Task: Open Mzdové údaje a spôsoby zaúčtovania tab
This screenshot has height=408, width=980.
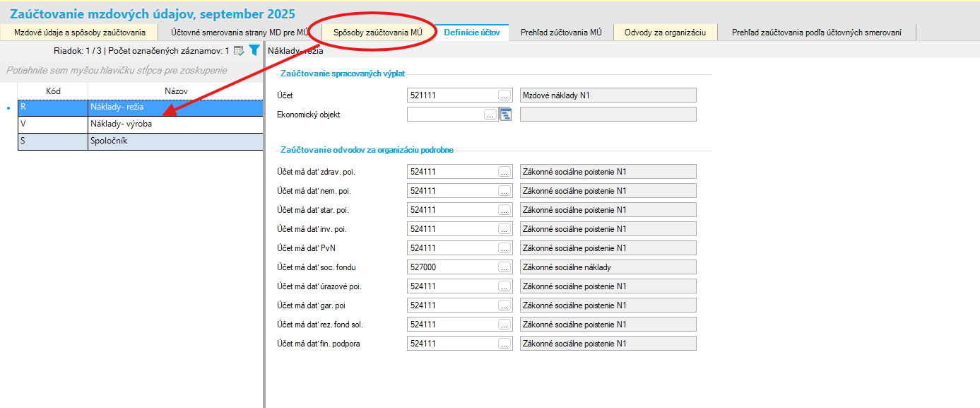Action: pyautogui.click(x=79, y=33)
